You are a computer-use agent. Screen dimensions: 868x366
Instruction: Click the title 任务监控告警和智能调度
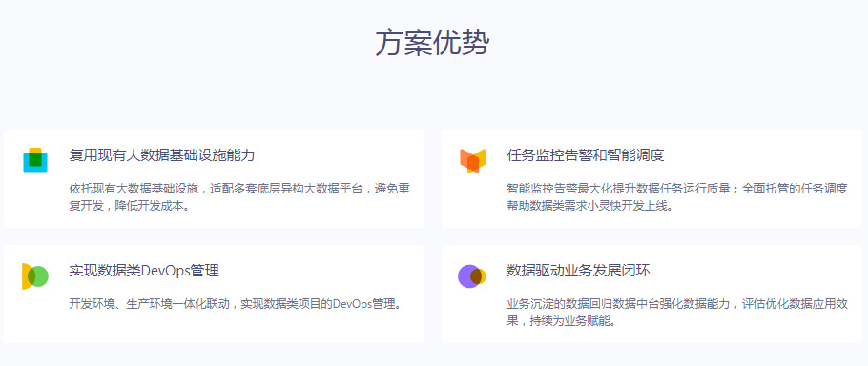click(586, 155)
